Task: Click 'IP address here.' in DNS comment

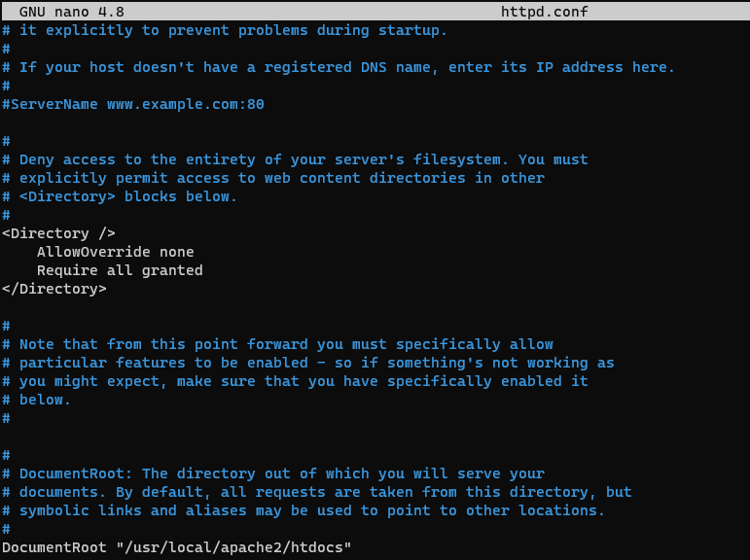Action: 605,67
